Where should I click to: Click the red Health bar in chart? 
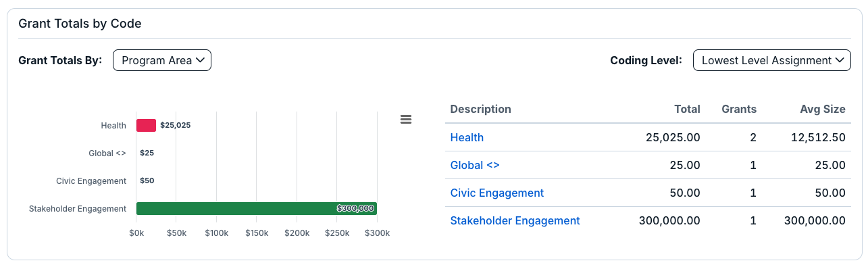(146, 125)
